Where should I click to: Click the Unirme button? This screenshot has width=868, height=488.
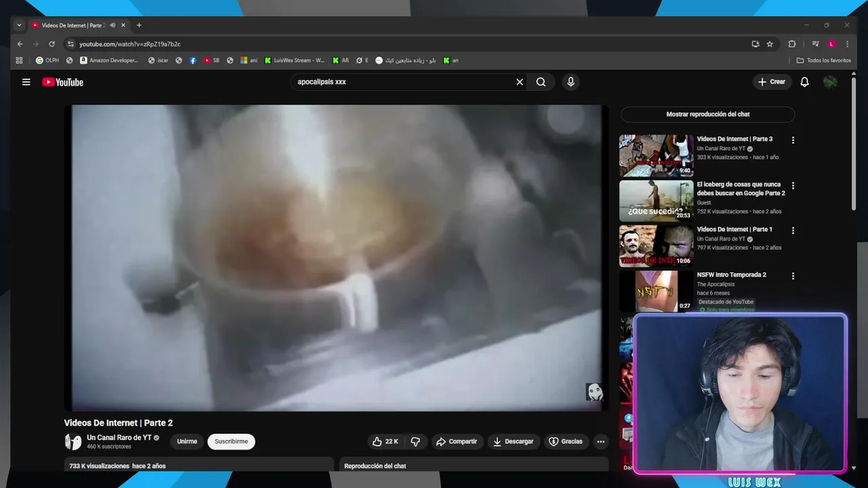pos(186,441)
